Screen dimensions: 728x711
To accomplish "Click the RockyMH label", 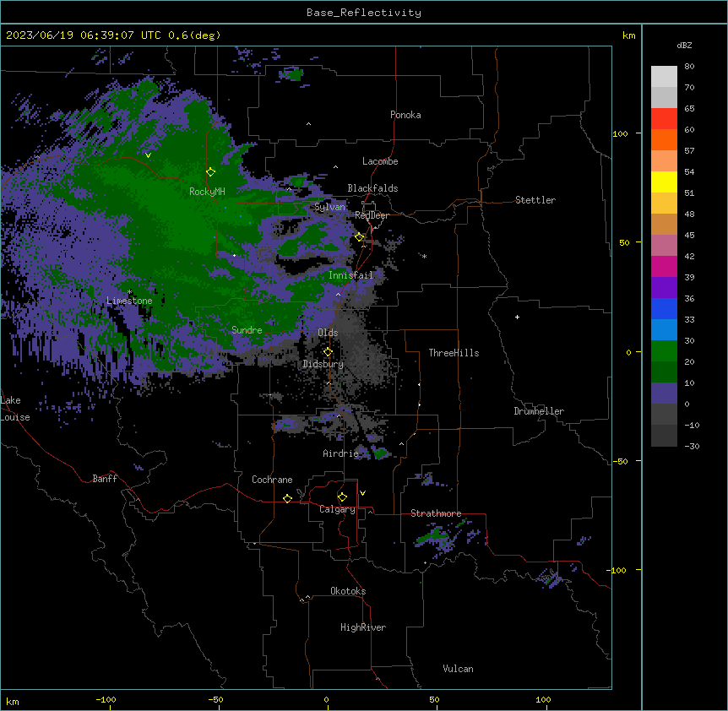I will 207,191.
